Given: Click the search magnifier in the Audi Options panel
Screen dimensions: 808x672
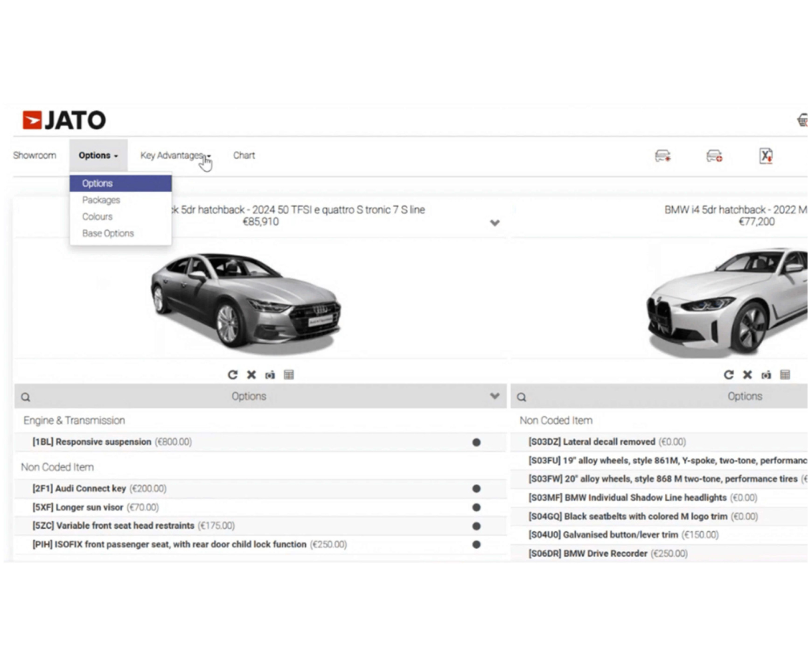Looking at the screenshot, I should click(x=25, y=396).
